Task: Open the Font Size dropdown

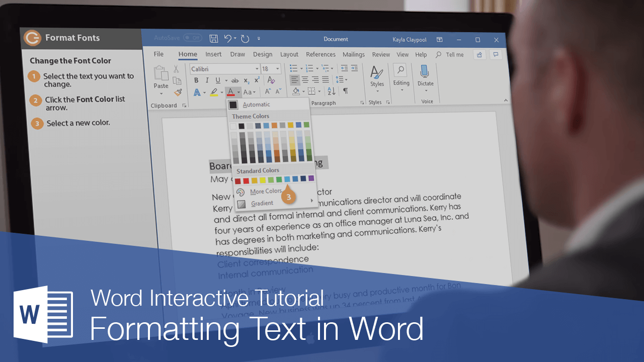Action: click(x=277, y=68)
